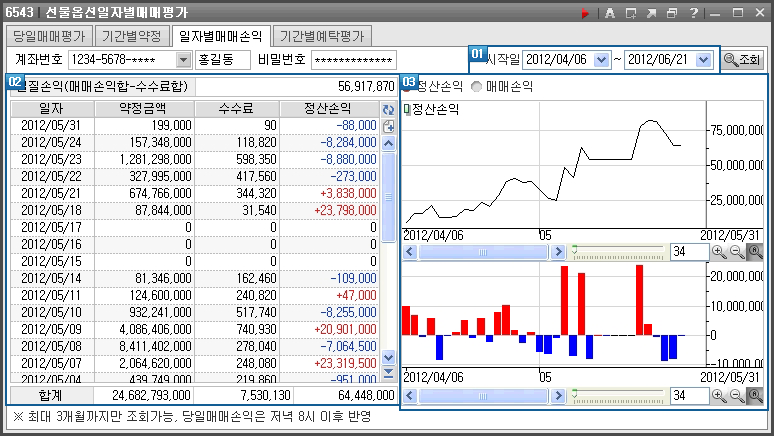Select the 2012/05/08 row date
Image resolution: width=774 pixels, height=436 pixels.
51,346
